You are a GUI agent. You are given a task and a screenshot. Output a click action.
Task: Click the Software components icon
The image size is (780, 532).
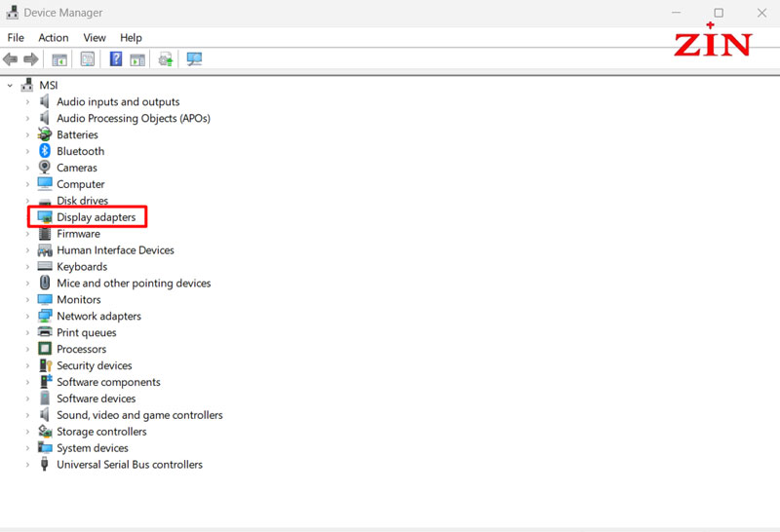(46, 381)
